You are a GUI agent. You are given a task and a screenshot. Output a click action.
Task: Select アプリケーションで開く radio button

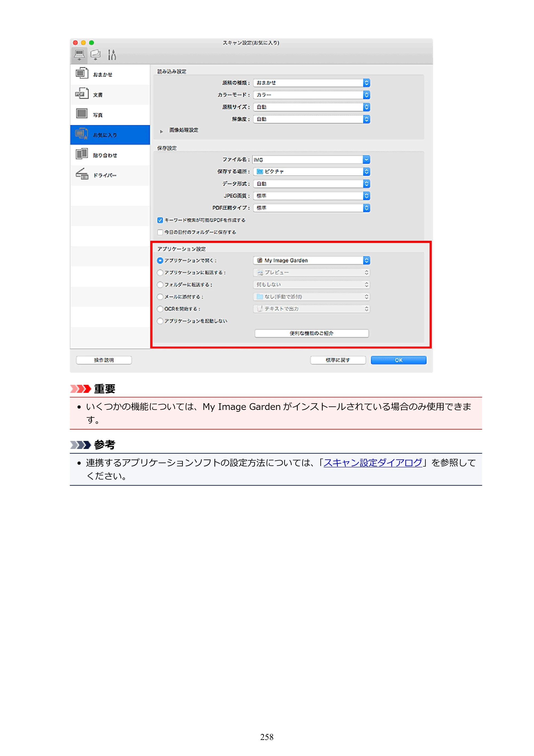(x=160, y=261)
